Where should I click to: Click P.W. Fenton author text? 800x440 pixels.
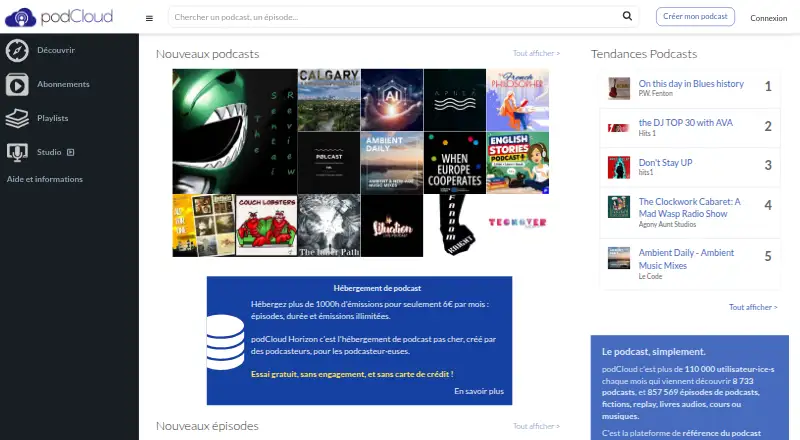655,93
